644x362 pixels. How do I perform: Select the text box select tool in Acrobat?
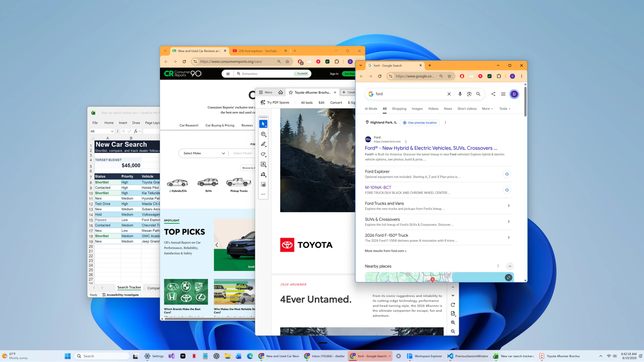(263, 164)
